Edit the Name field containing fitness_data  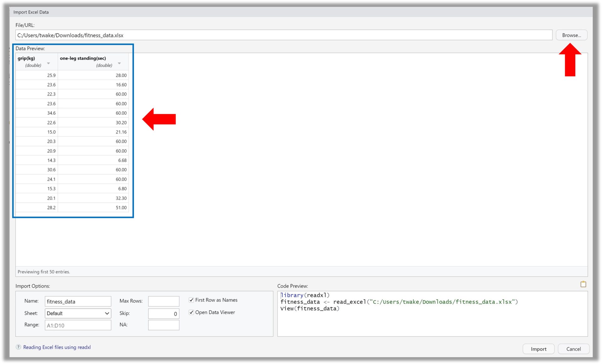pos(78,301)
